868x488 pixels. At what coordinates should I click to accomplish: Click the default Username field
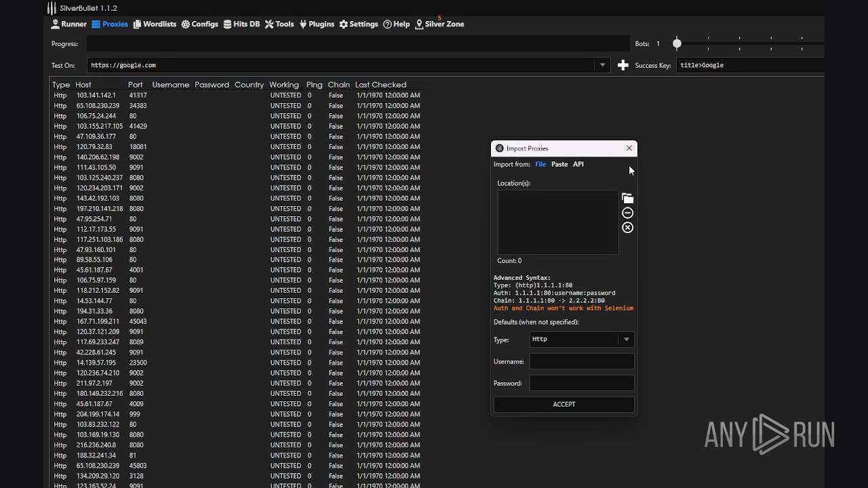coord(582,361)
